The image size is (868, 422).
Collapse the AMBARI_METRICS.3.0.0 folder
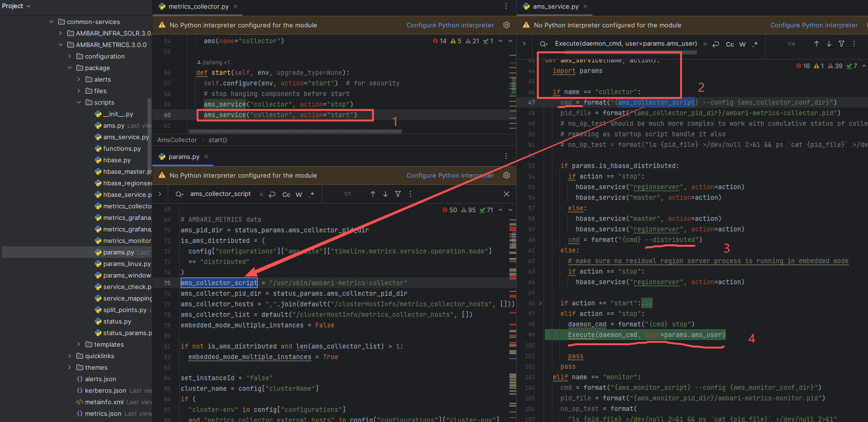click(x=61, y=45)
